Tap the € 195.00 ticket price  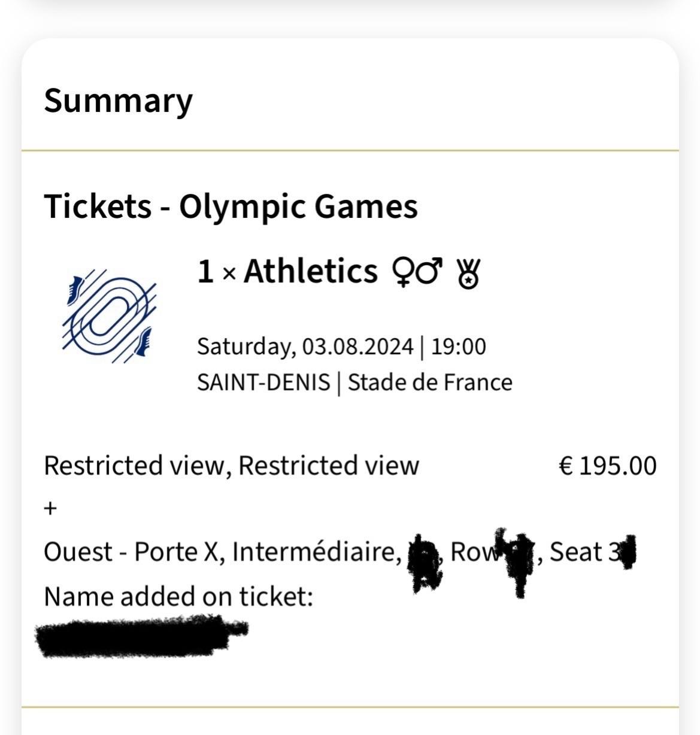607,466
